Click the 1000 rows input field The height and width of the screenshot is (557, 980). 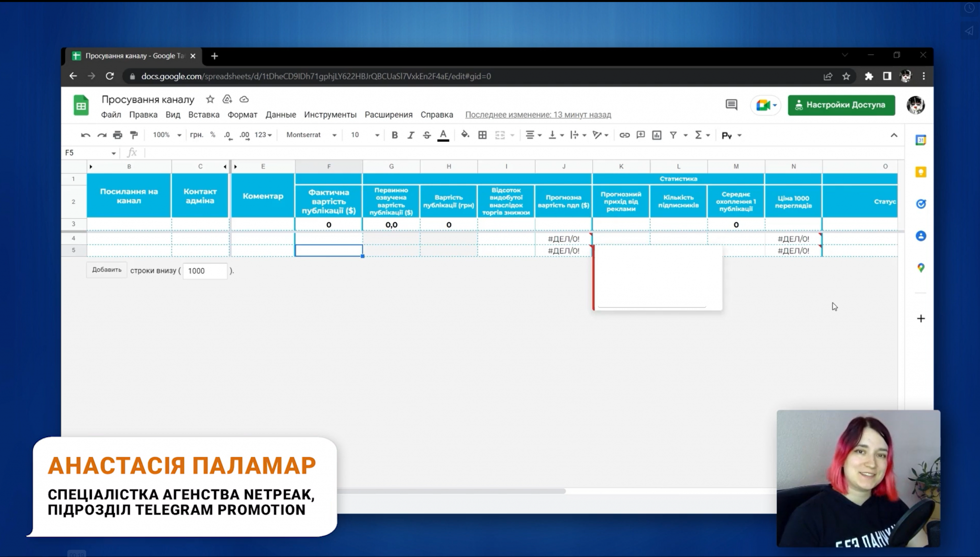(x=205, y=271)
